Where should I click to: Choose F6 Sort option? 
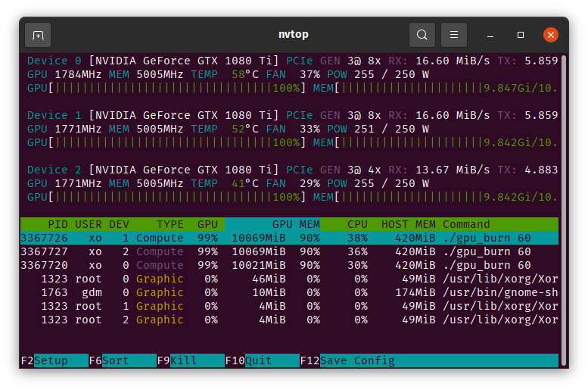click(x=123, y=360)
